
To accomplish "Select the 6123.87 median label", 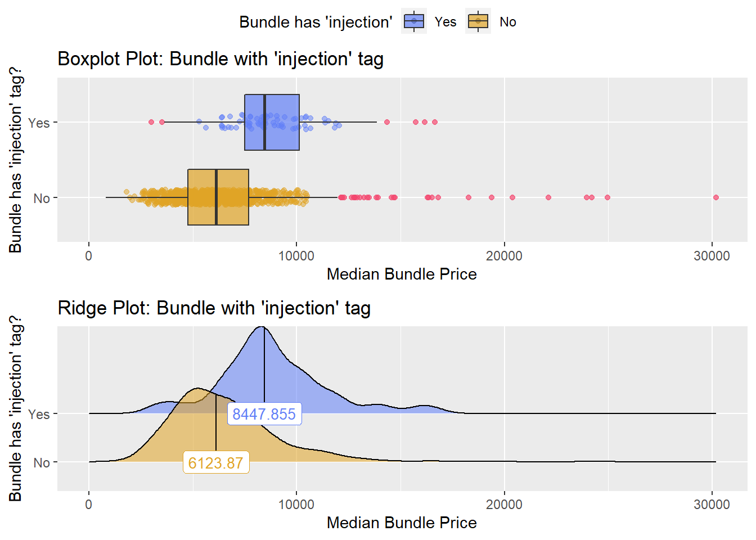I will pyautogui.click(x=216, y=463).
